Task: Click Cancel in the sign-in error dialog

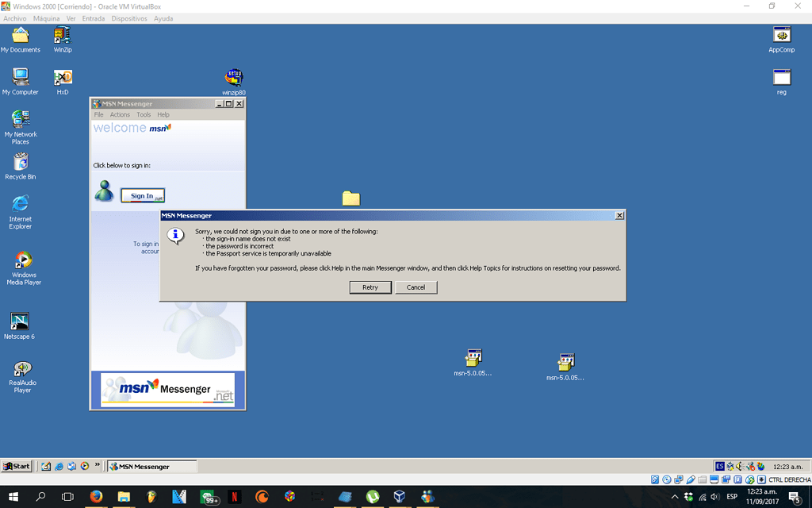Action: 416,287
